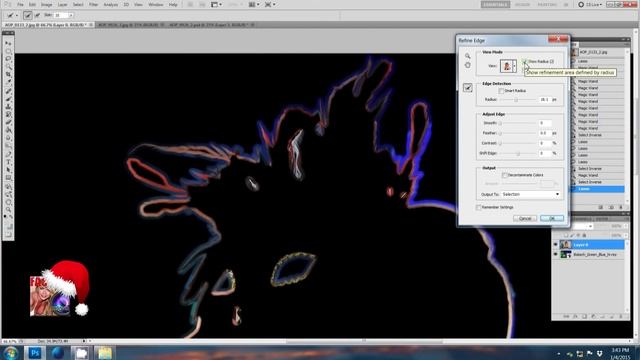Open the folder icon on the taskbar
This screenshot has height=360, width=640.
click(104, 353)
